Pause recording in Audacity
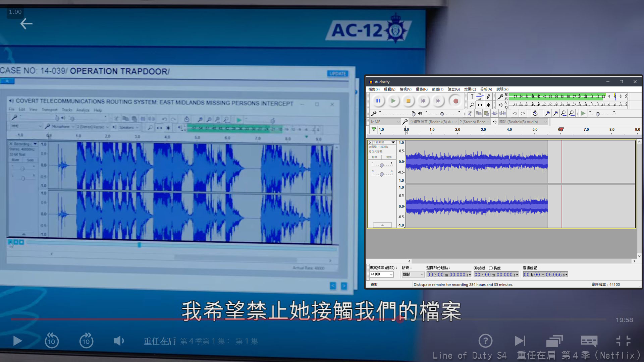Viewport: 644px width, 362px height. pyautogui.click(x=378, y=101)
